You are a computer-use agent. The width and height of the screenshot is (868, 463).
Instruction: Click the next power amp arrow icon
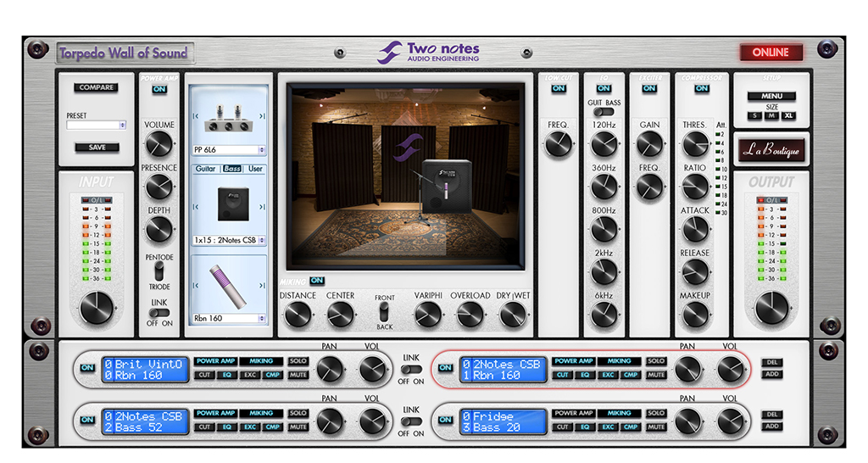(x=262, y=116)
